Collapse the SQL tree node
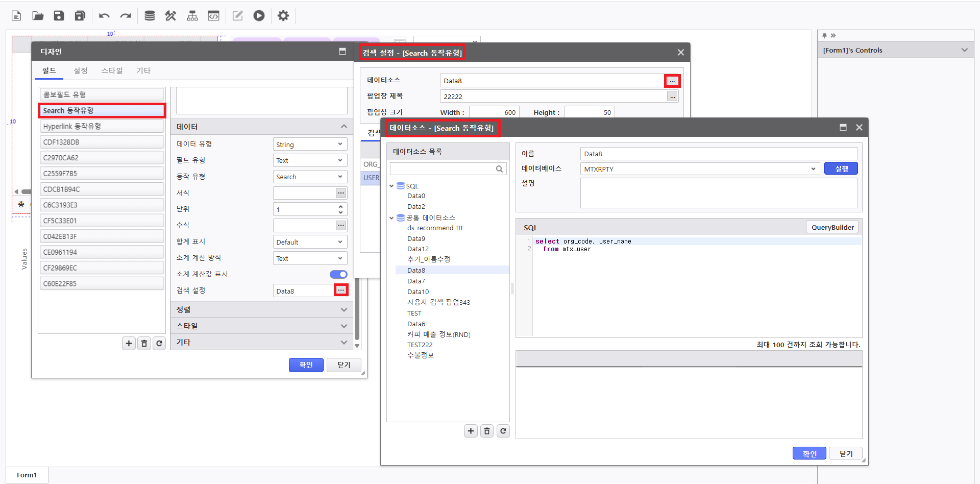 pos(391,186)
